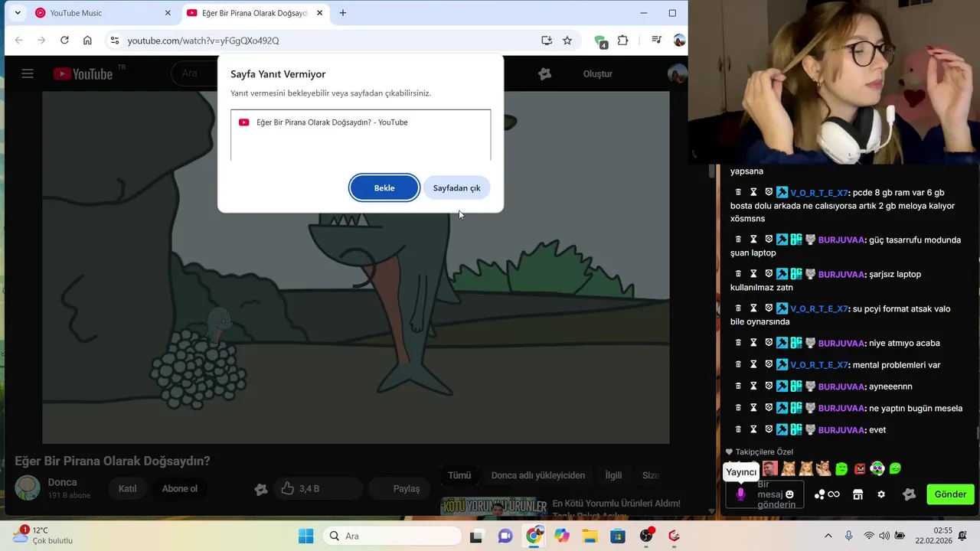Open the weather widget 12°C Çok bulutlu
This screenshot has width=980, height=551.
(43, 536)
